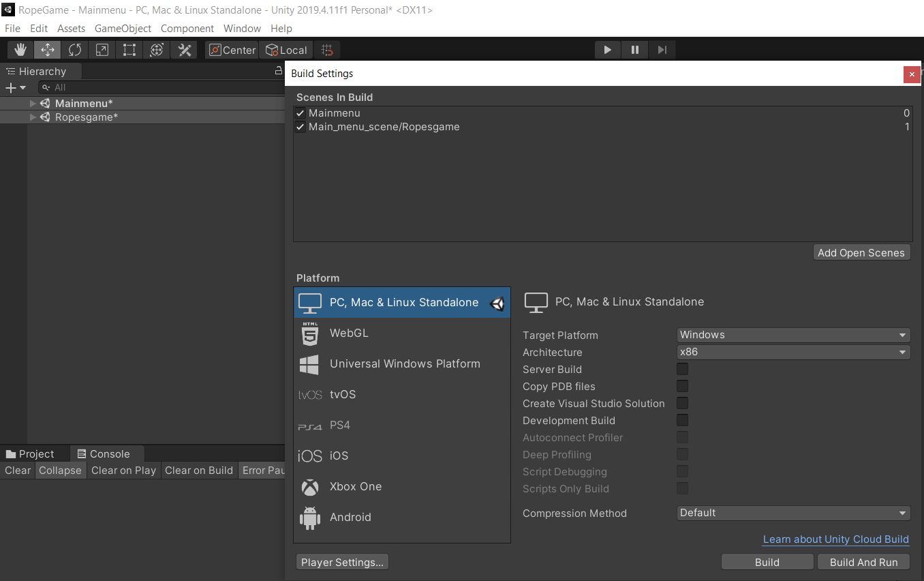Open Player Settings
The height and width of the screenshot is (581, 924).
point(343,563)
